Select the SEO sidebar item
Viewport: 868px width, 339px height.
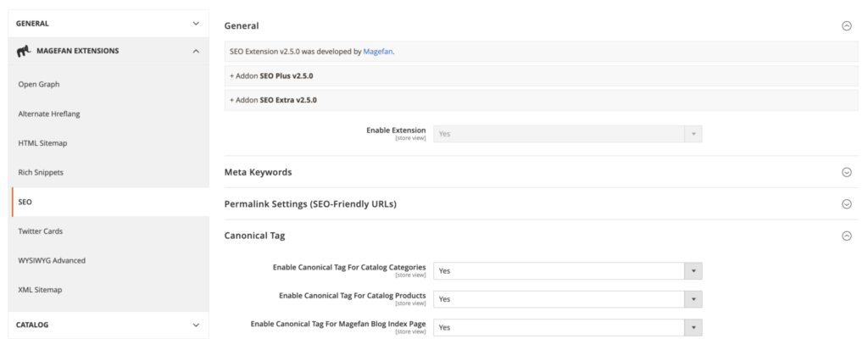pyautogui.click(x=25, y=203)
